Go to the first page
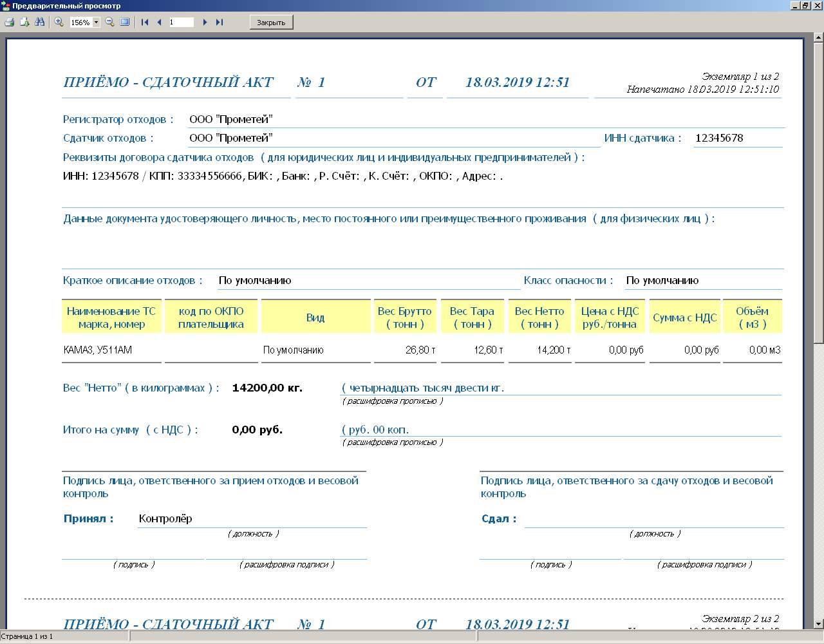The width and height of the screenshot is (824, 644). coord(145,22)
